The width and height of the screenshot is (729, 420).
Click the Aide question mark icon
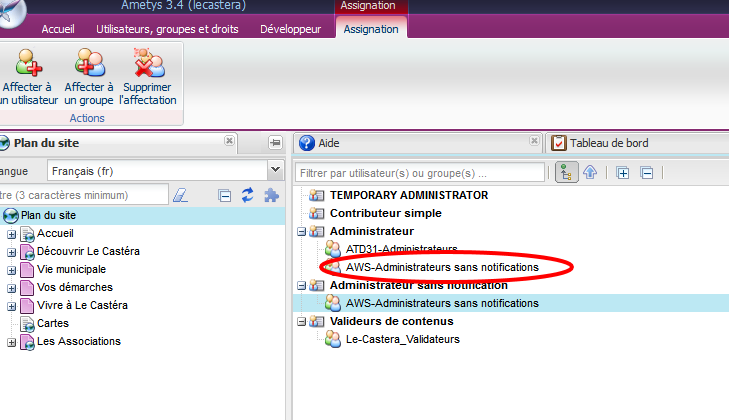[307, 143]
